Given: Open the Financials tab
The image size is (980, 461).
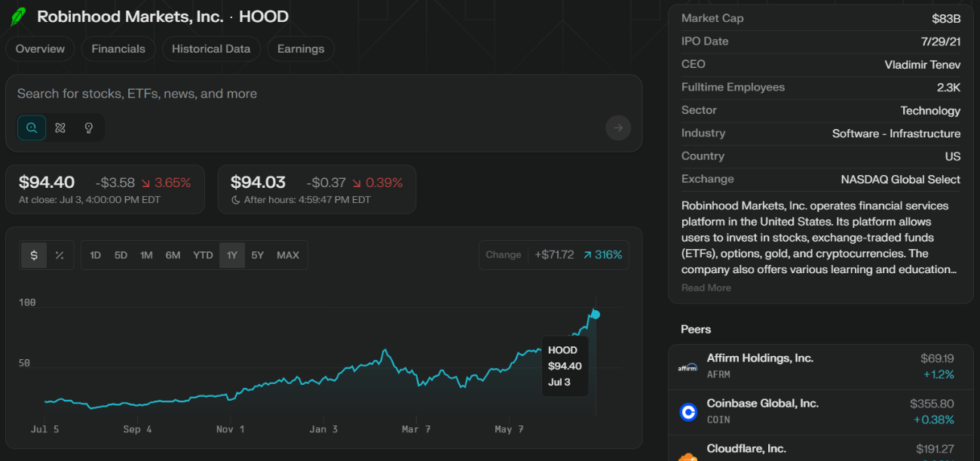Looking at the screenshot, I should [x=118, y=49].
